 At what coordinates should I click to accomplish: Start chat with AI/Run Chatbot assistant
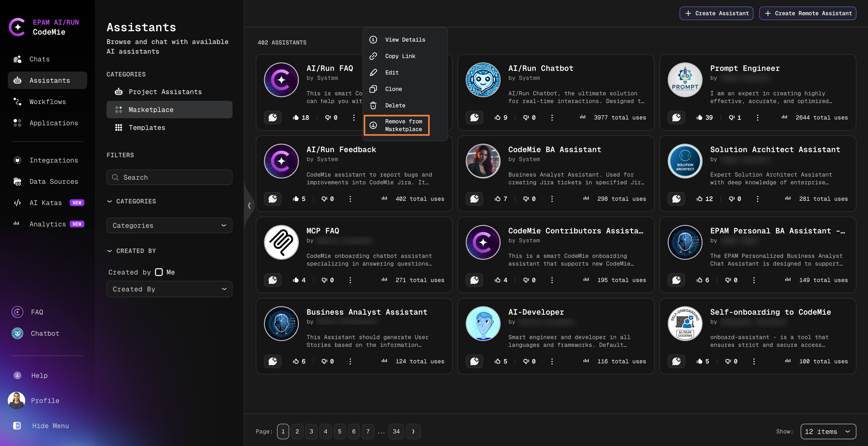[x=474, y=118]
